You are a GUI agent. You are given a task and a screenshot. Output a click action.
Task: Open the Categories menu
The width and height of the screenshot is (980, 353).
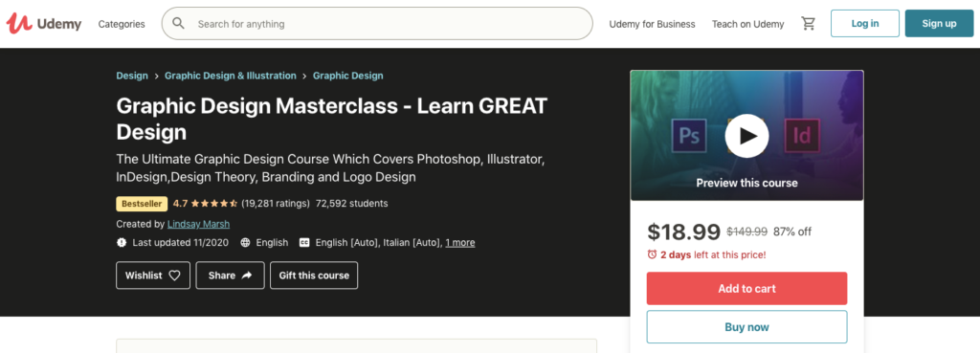tap(122, 24)
